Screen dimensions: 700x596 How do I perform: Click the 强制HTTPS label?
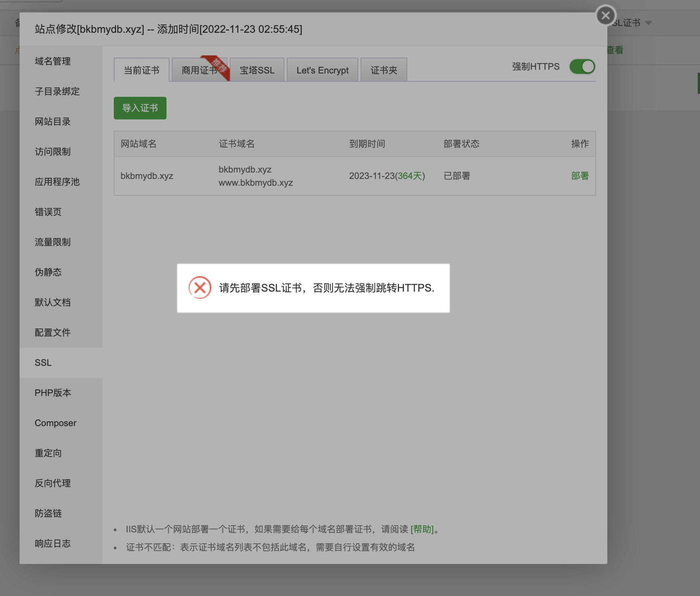536,67
